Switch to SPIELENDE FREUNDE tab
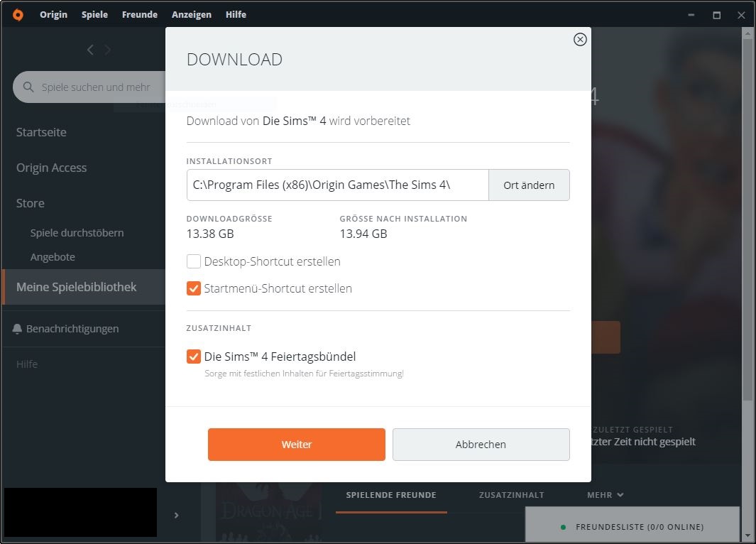756x544 pixels. click(391, 495)
